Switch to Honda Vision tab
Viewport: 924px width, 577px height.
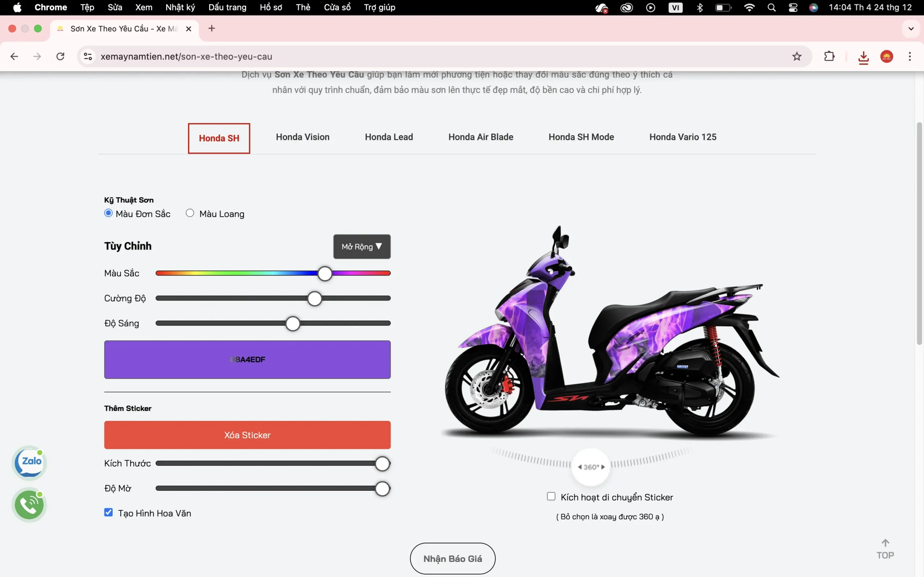coord(302,137)
